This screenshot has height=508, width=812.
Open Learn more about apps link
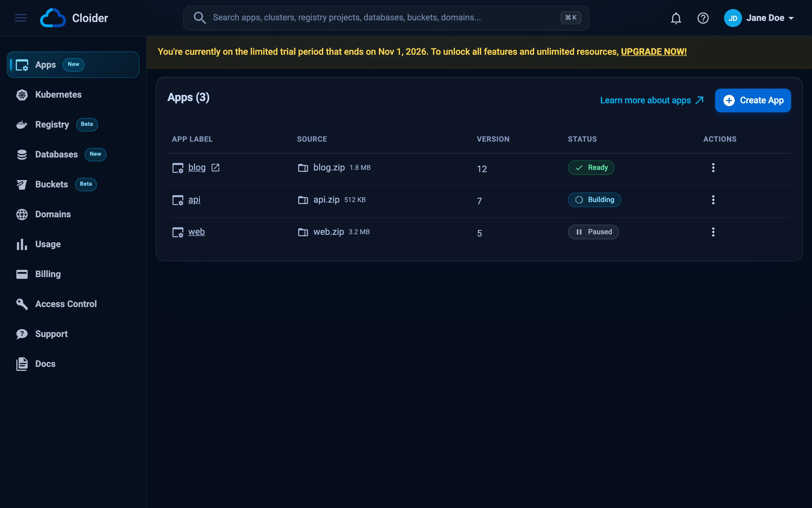pos(652,100)
